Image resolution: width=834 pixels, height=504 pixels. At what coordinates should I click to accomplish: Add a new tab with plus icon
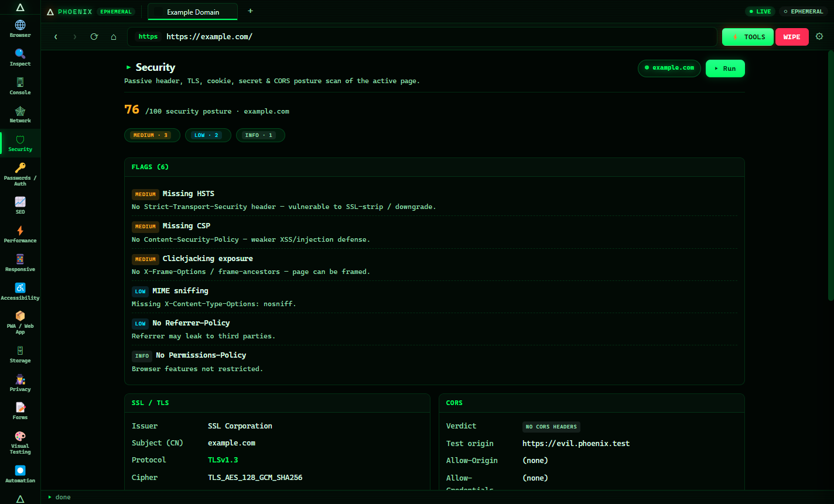click(x=251, y=11)
